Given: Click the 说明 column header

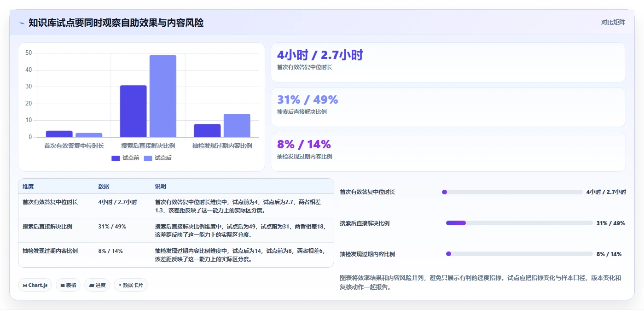Looking at the screenshot, I should [161, 187].
